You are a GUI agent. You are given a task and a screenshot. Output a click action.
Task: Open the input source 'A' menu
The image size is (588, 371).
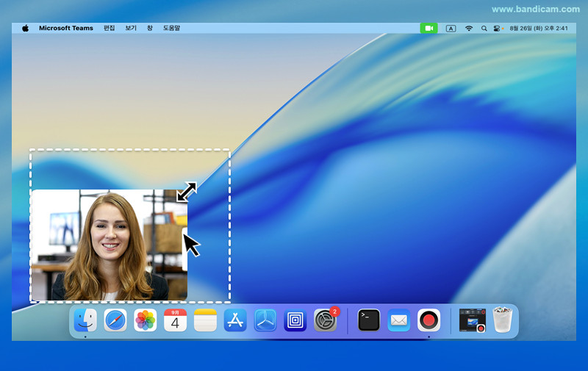pyautogui.click(x=451, y=28)
